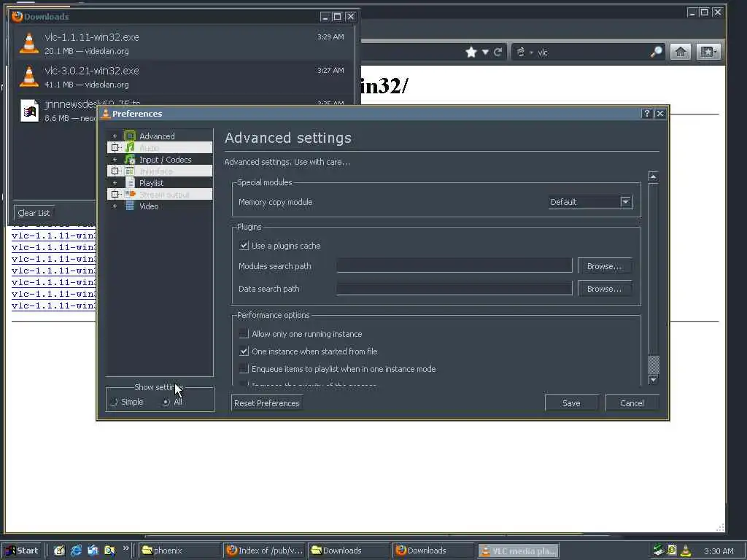The width and height of the screenshot is (747, 560).
Task: Click the Stream output icon in the tree
Action: 130,194
